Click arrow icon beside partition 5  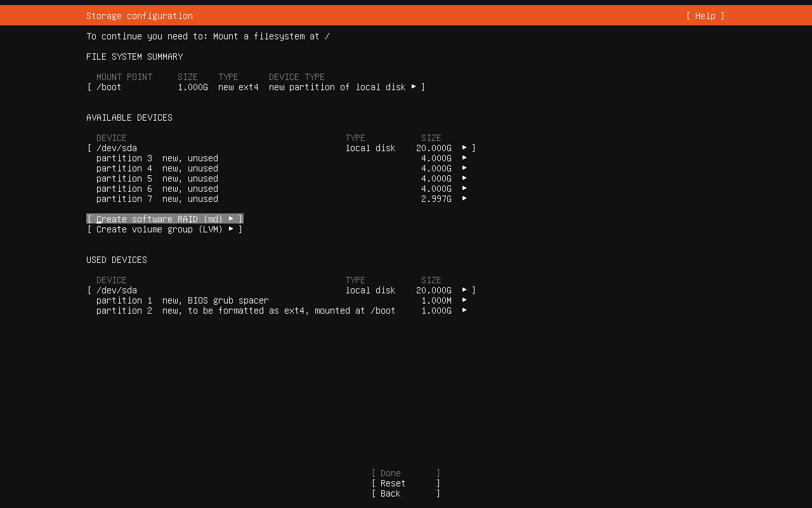[464, 178]
